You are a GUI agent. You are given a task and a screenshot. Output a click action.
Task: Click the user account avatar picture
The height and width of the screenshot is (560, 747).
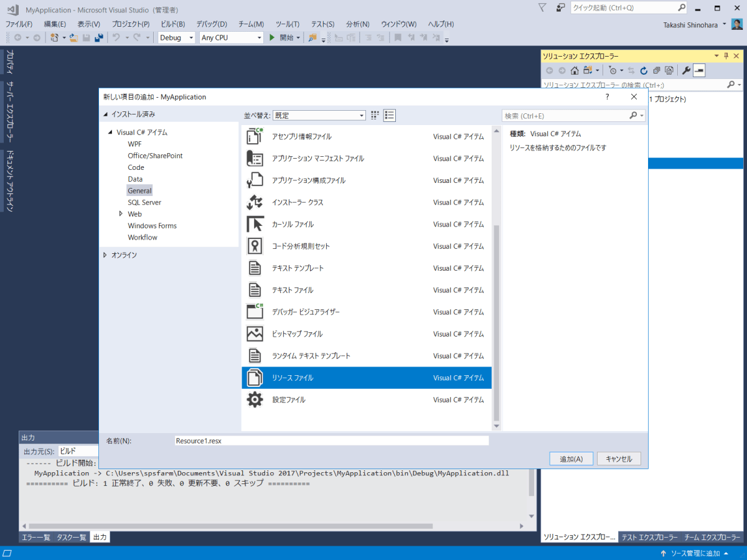[x=736, y=24]
